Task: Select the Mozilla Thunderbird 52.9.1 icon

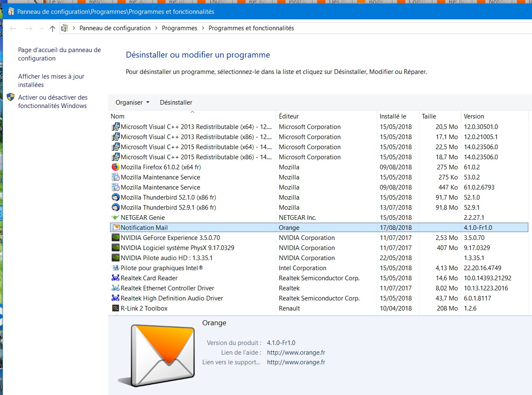Action: click(115, 208)
